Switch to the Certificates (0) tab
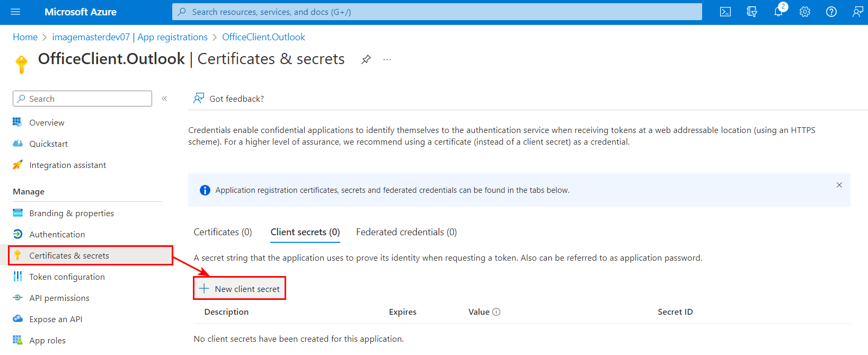This screenshot has height=355, width=868. [223, 232]
